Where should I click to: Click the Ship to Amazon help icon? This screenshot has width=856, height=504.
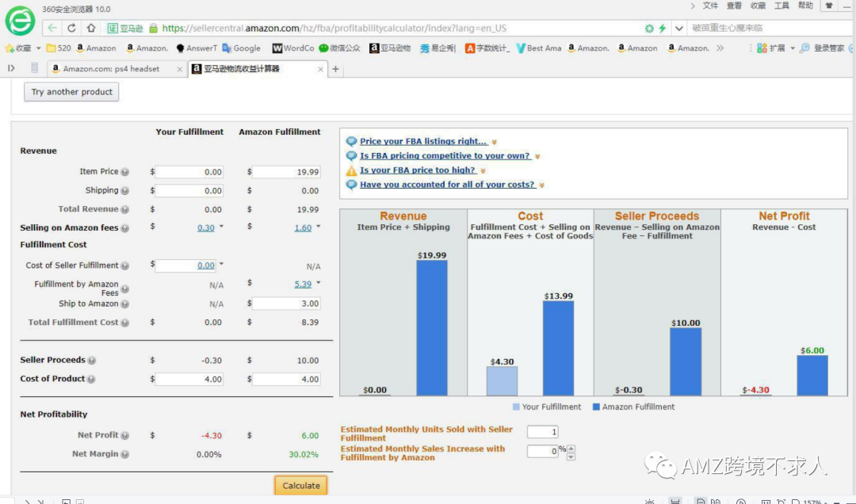click(125, 304)
